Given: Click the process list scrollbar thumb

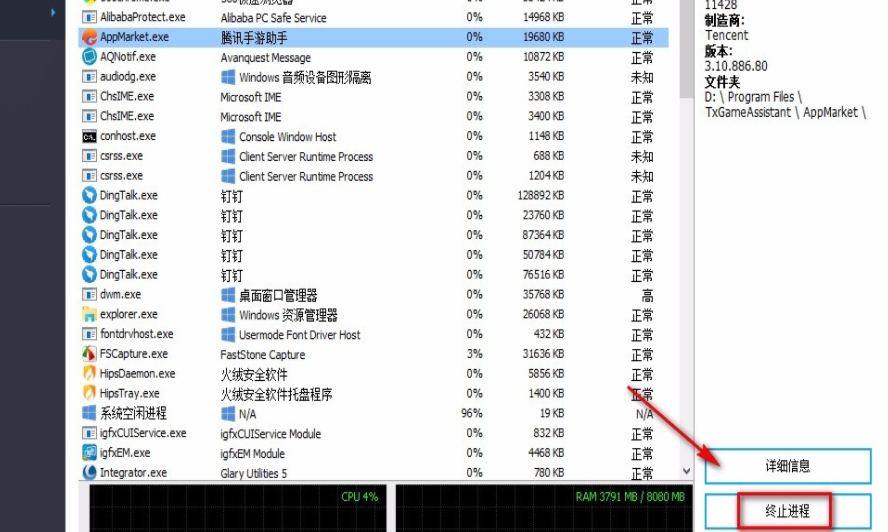Looking at the screenshot, I should (x=686, y=48).
